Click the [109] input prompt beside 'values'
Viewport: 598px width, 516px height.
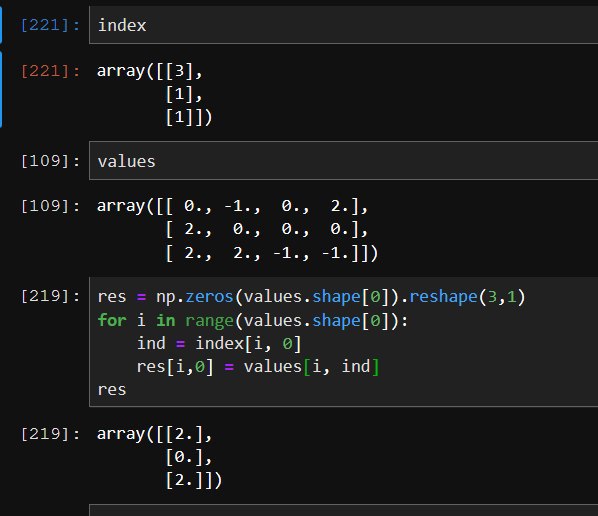click(50, 161)
